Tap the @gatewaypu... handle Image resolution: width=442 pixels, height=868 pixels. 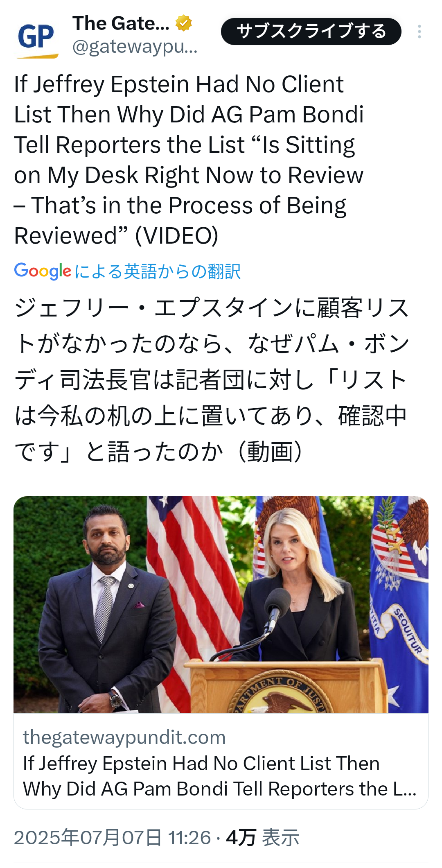click(135, 47)
